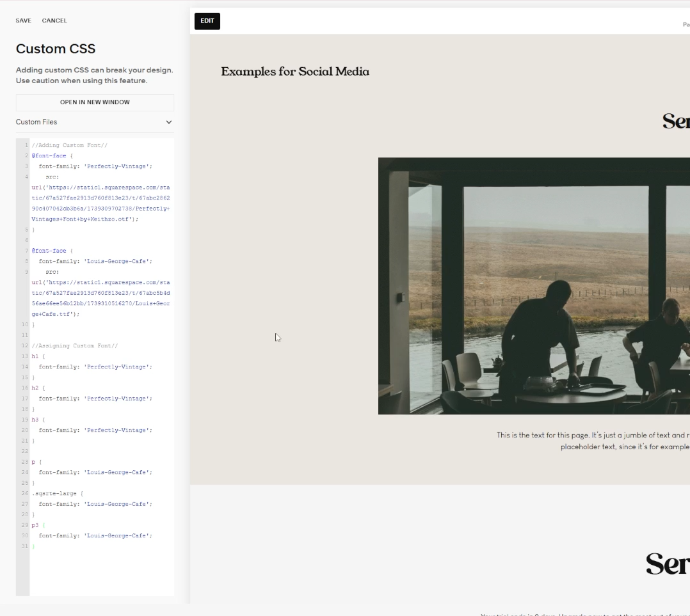Click the p3 selector line
Viewport: 690px width, 616px height.
(x=38, y=525)
